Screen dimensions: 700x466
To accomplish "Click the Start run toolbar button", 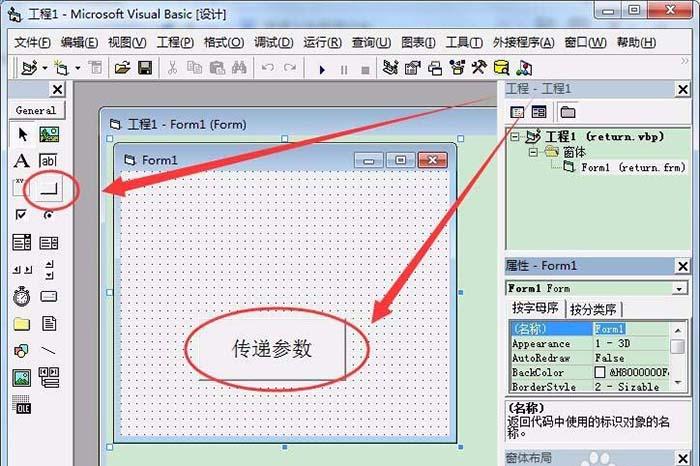I will coord(322,70).
